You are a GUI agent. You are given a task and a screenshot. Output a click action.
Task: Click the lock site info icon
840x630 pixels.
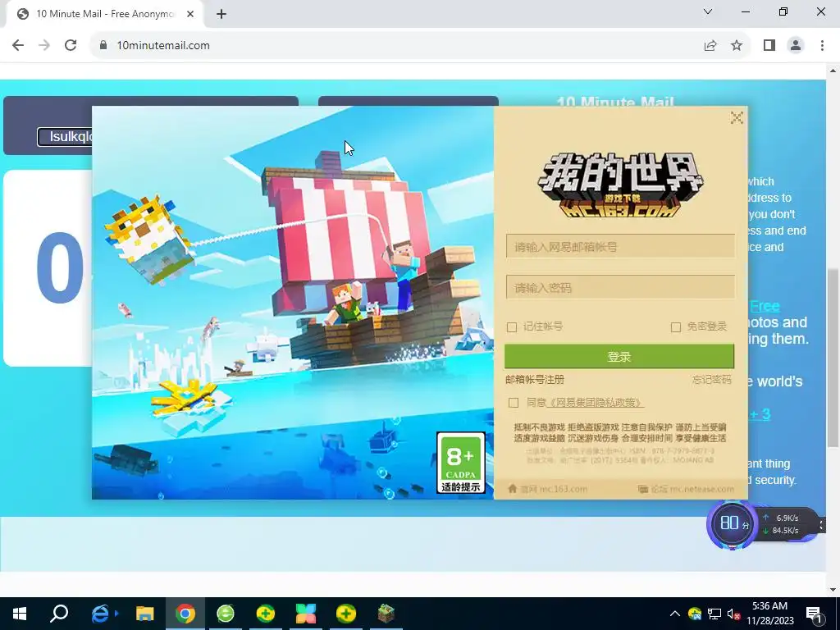point(103,45)
